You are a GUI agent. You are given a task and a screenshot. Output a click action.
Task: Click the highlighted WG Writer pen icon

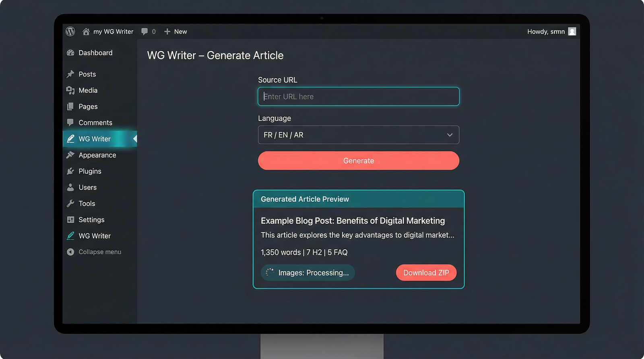70,139
